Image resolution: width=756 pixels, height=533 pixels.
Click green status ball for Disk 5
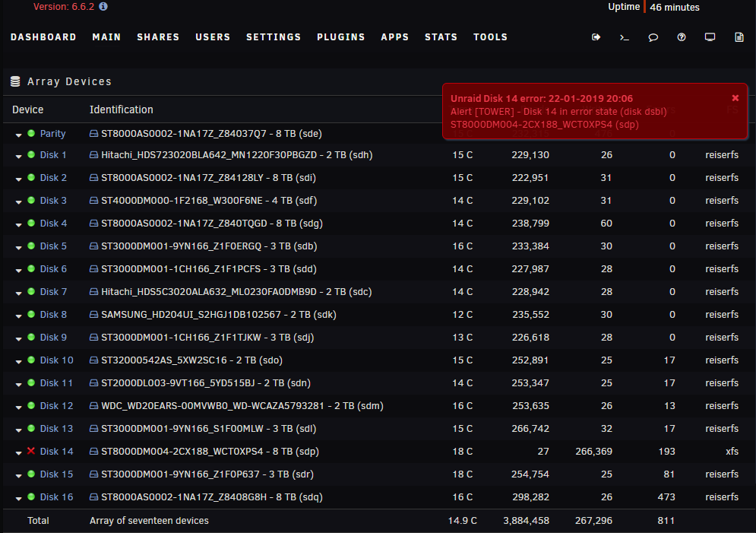coord(31,246)
